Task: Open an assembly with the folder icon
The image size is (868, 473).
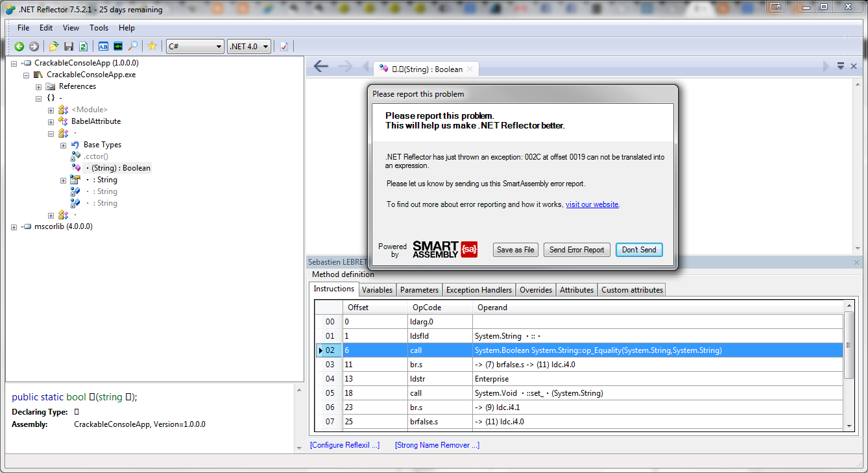Action: pos(54,46)
